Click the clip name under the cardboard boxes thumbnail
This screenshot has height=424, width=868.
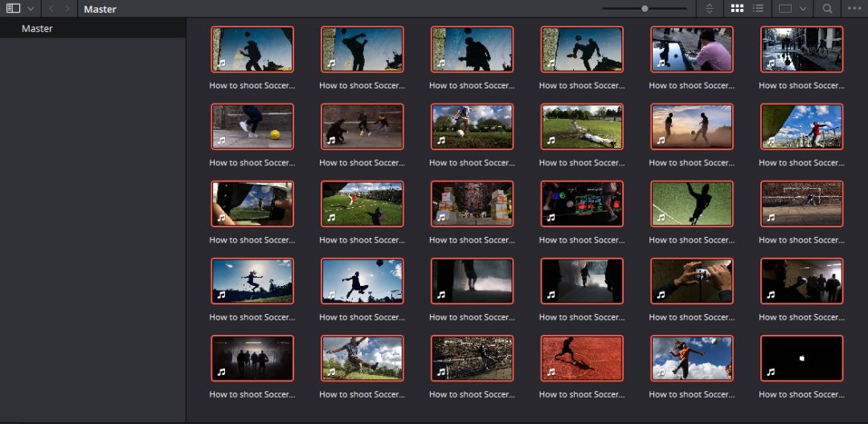point(473,240)
